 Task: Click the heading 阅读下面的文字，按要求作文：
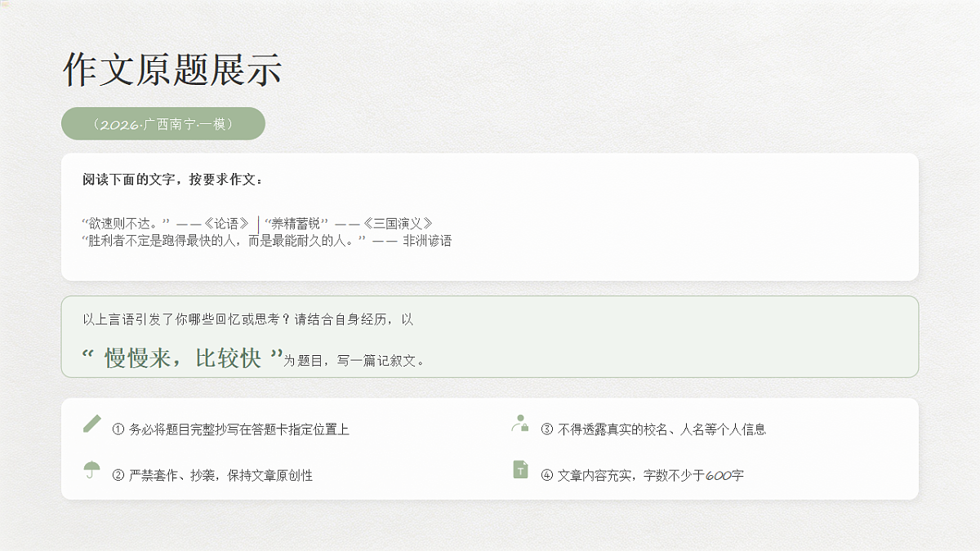(x=173, y=180)
